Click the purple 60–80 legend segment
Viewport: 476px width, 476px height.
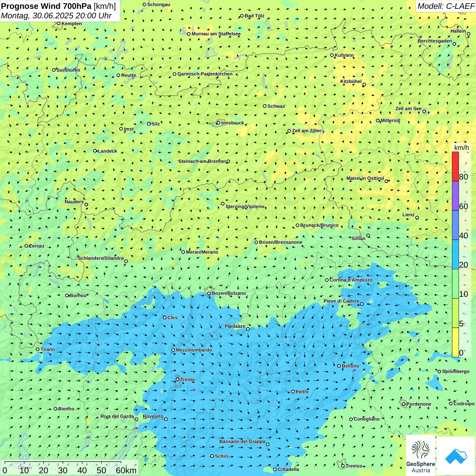point(455,196)
